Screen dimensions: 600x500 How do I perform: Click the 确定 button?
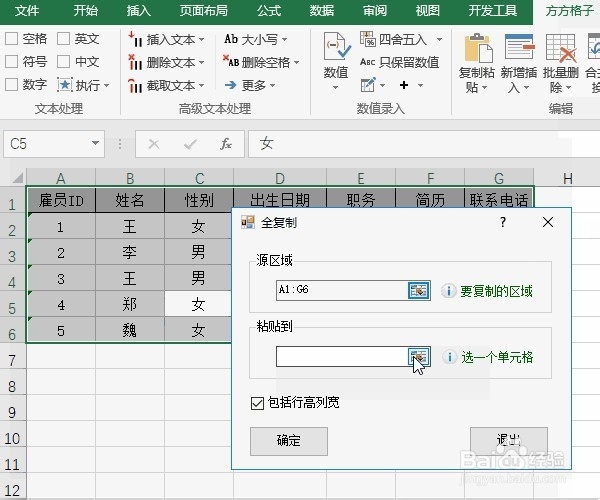289,441
